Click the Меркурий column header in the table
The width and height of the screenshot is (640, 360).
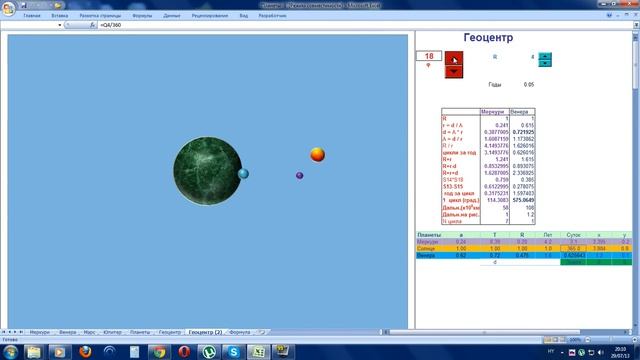coord(495,111)
